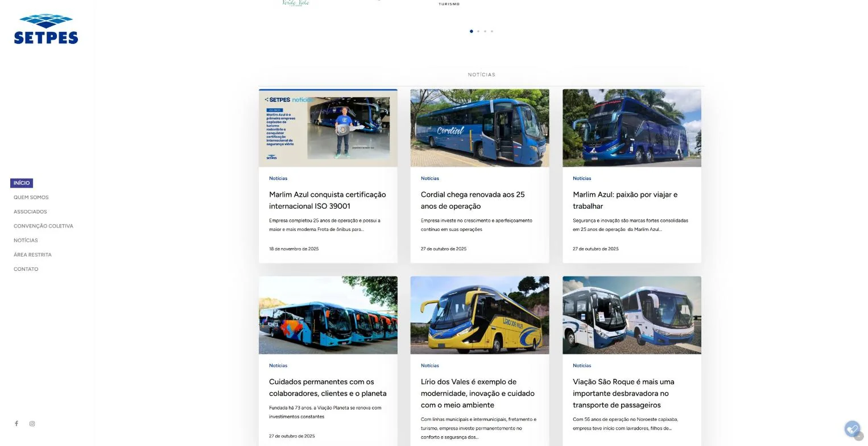Open article Marlim Azul conquista certificação ISO 39001
The image size is (868, 446).
tap(328, 200)
